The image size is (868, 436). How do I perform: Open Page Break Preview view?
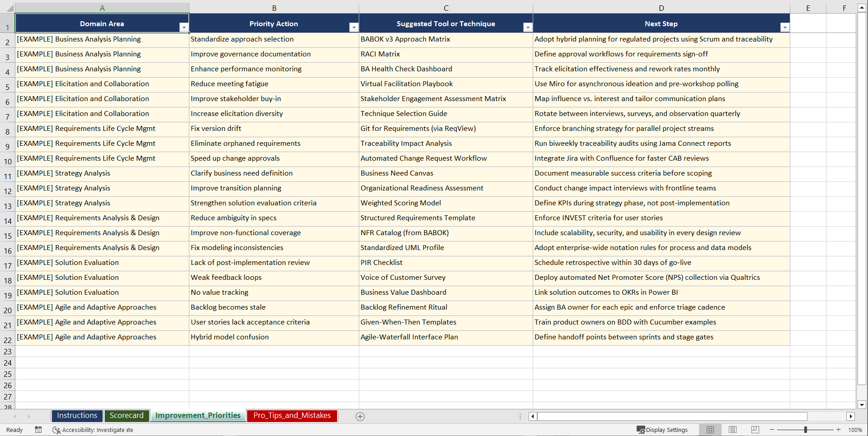(755, 429)
